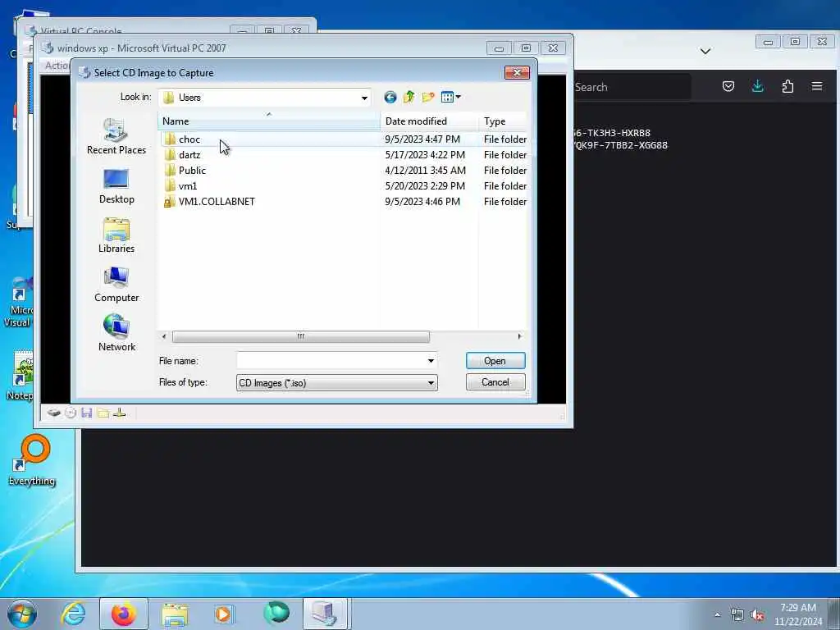Click the network adapter icon in Virtual PC status bar

click(x=120, y=413)
